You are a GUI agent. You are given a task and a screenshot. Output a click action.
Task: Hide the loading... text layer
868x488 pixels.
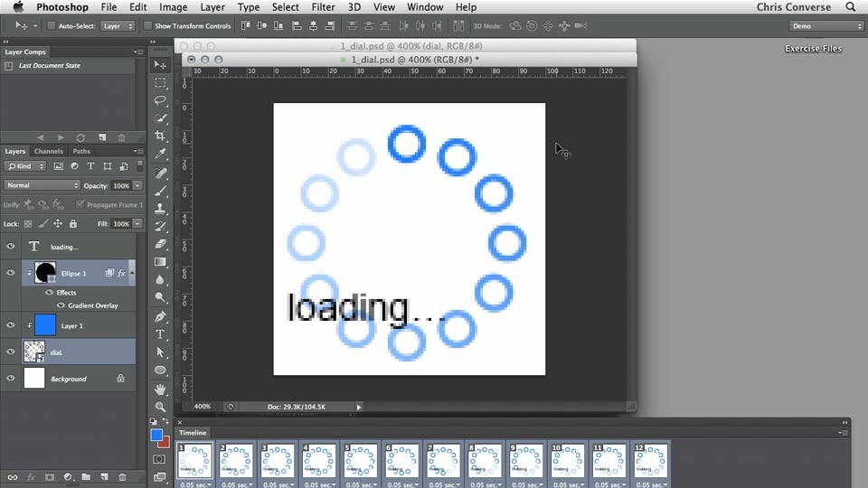click(x=11, y=246)
